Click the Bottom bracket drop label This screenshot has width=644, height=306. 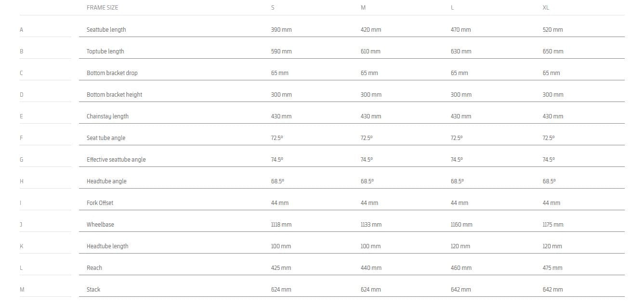click(112, 73)
